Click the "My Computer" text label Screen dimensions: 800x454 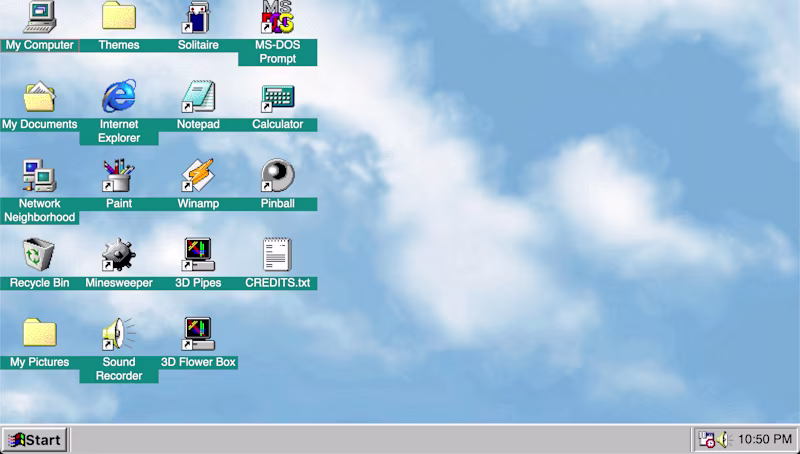(x=39, y=45)
